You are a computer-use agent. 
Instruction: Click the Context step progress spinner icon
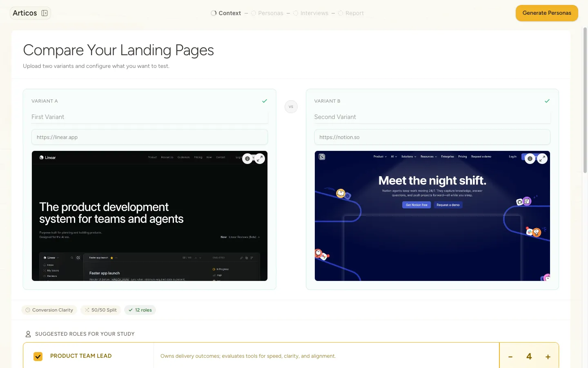click(x=214, y=13)
